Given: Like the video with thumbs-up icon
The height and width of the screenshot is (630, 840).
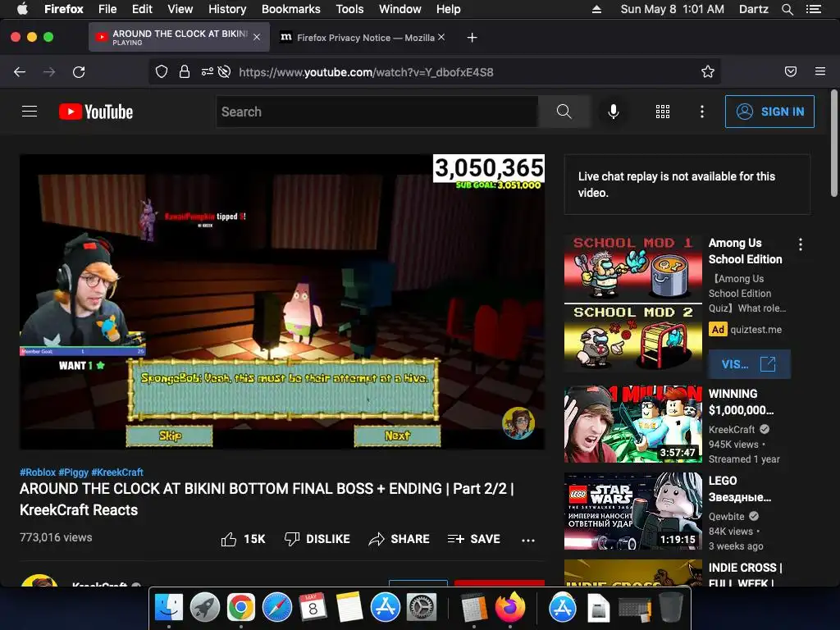Looking at the screenshot, I should (x=229, y=539).
